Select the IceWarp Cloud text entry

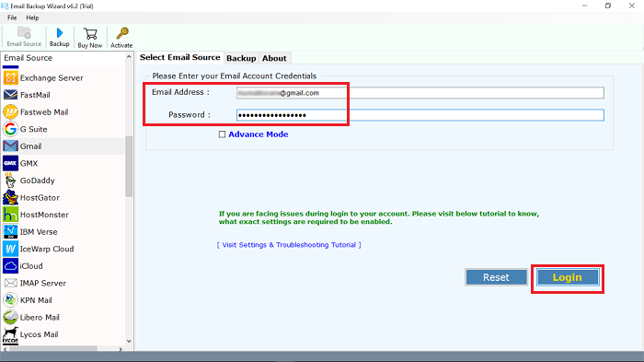point(47,250)
